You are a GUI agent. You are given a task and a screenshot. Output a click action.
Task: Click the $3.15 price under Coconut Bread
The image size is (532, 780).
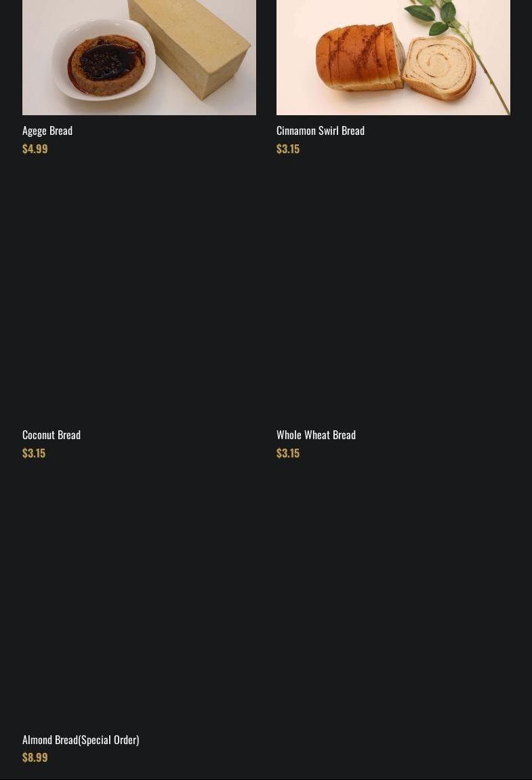pos(33,453)
